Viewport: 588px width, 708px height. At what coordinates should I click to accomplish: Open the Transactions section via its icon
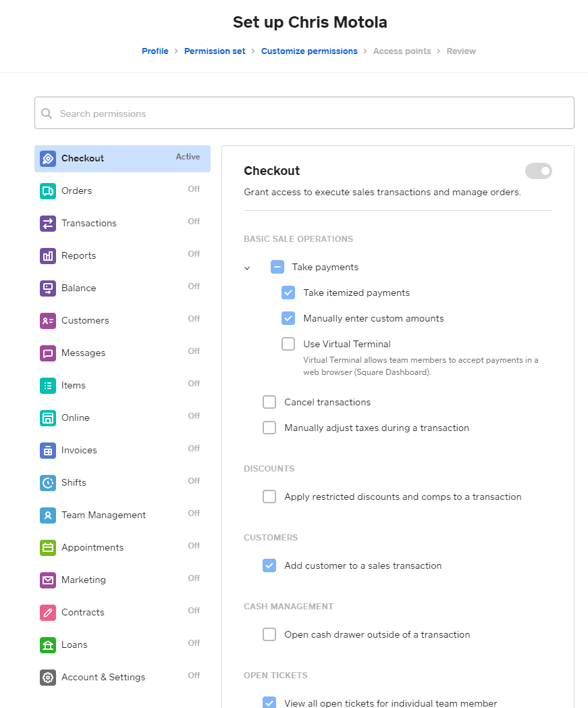(x=47, y=223)
